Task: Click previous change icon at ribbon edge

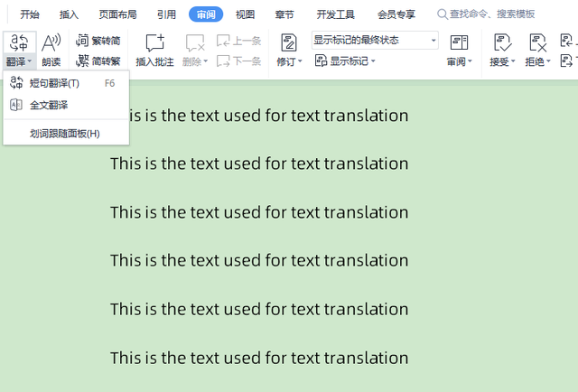Action: 566,41
